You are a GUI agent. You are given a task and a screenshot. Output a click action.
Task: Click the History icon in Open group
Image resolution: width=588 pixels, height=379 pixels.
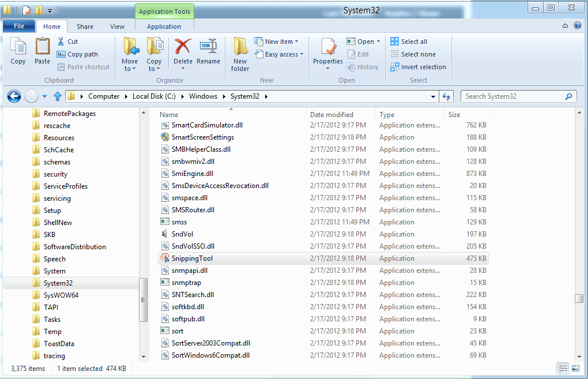[x=363, y=66]
